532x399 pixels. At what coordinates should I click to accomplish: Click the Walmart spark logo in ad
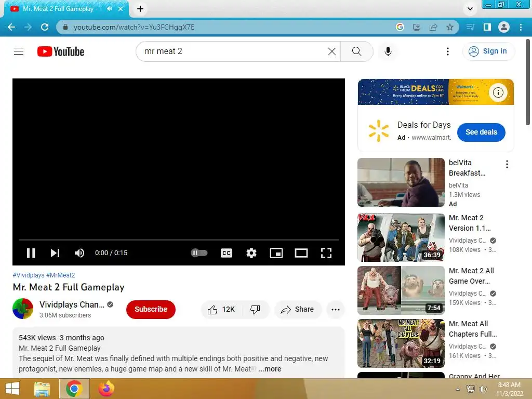(x=379, y=130)
